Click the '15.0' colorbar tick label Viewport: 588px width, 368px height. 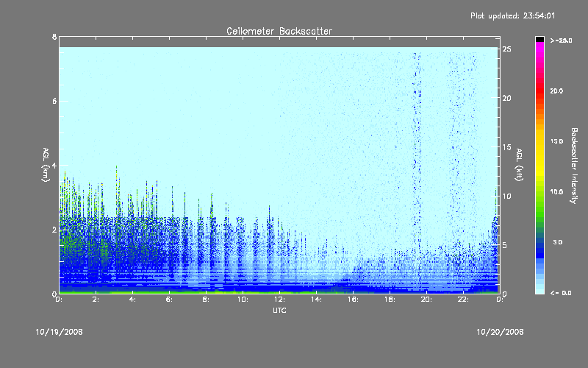pos(556,141)
